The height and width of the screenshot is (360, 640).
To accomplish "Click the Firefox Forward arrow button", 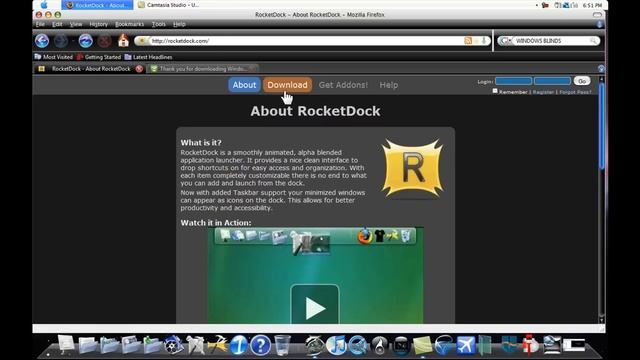I will 61,41.
